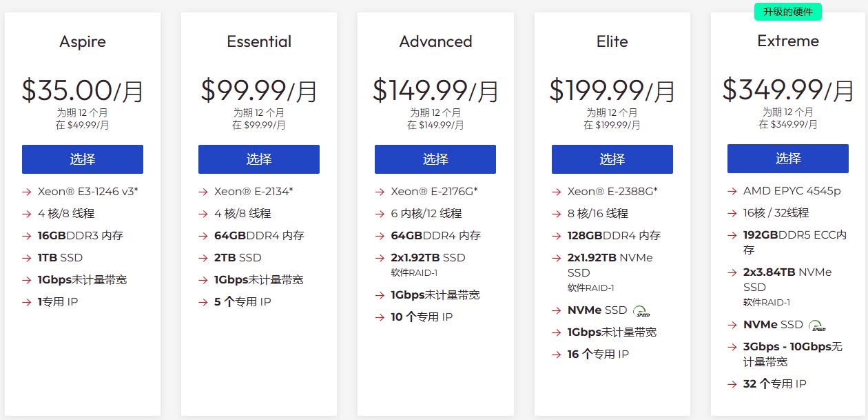Click the speed gauge icon in Elite plan

[641, 311]
